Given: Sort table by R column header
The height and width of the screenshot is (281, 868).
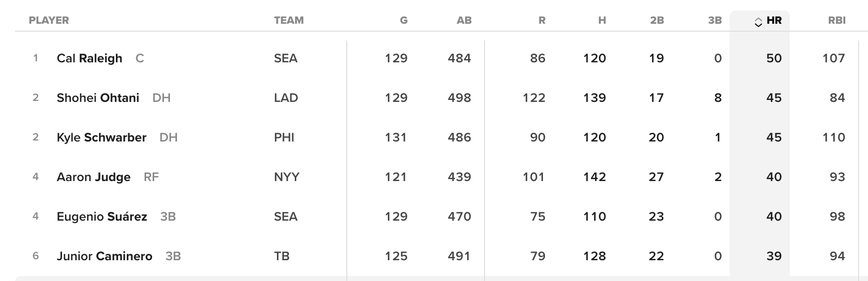Looking at the screenshot, I should 542,20.
